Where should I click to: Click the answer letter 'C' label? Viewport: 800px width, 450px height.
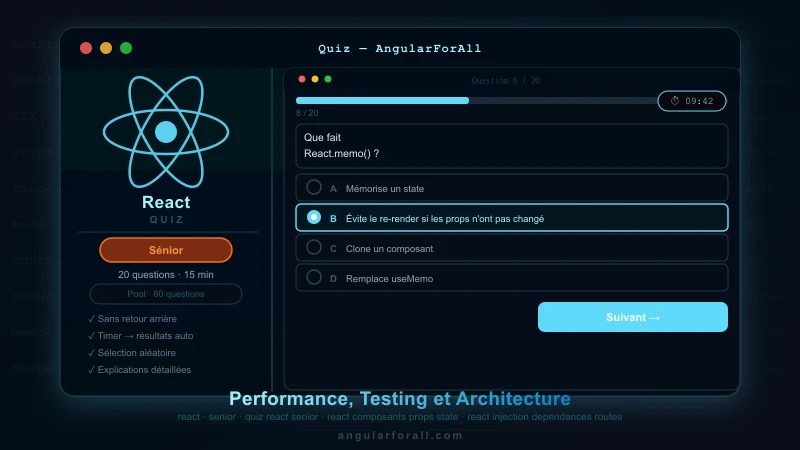[x=333, y=249]
